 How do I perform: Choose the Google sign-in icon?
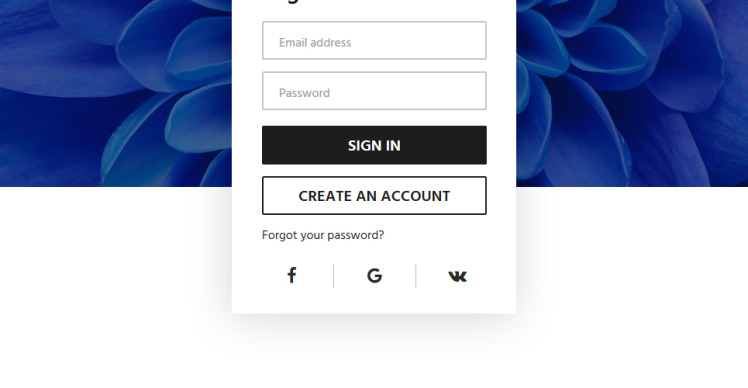pyautogui.click(x=374, y=276)
